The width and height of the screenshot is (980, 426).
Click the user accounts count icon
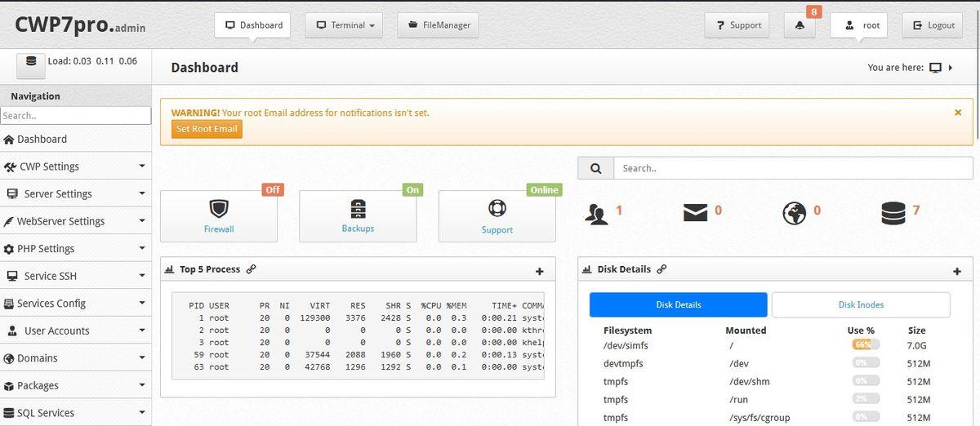point(597,214)
